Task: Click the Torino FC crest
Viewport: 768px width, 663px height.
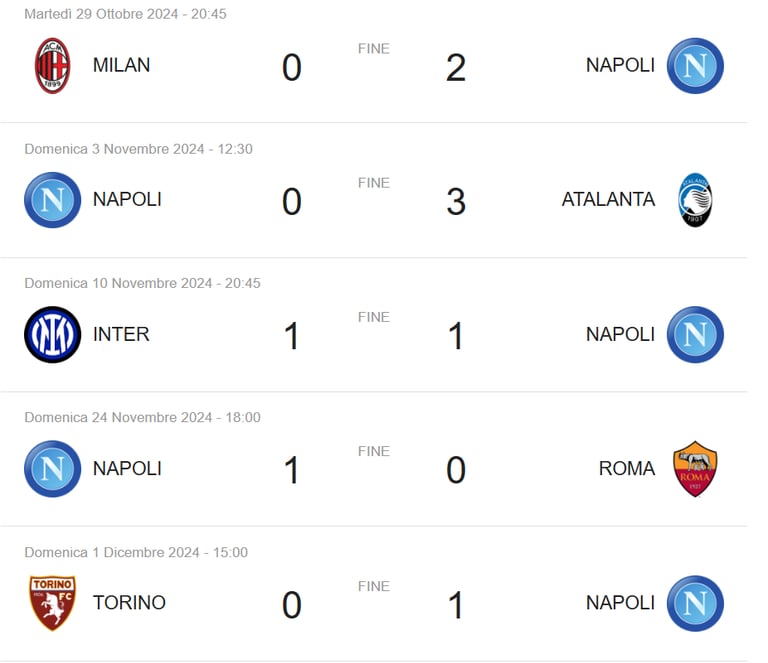Action: (x=52, y=603)
